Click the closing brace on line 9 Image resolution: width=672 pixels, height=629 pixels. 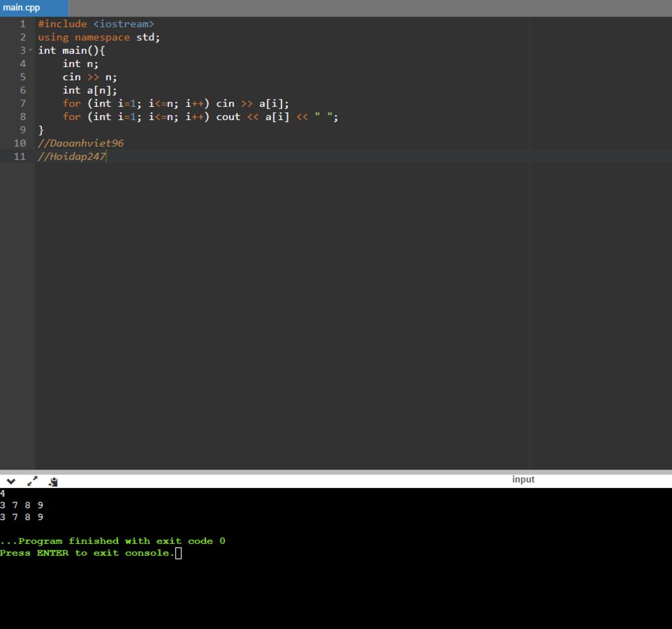point(41,131)
